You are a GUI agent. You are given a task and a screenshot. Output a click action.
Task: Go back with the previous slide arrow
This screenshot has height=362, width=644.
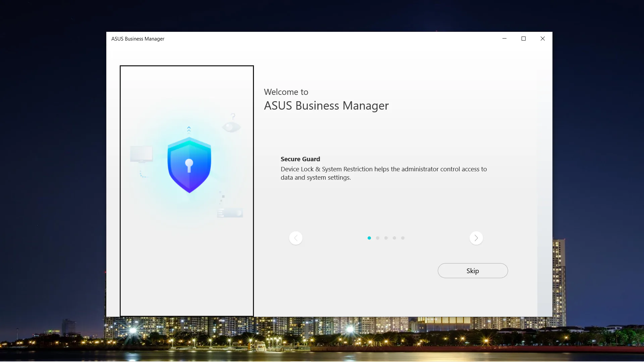(296, 238)
